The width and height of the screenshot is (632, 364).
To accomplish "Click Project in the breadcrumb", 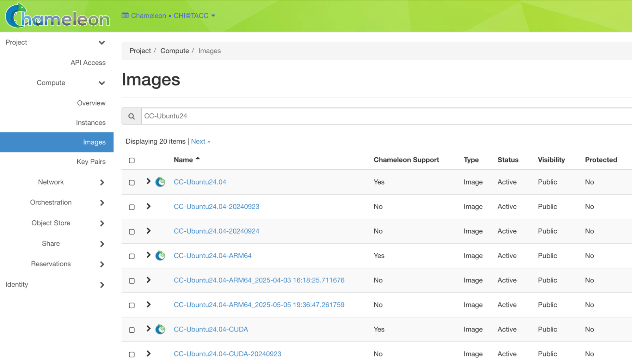I will [x=140, y=51].
